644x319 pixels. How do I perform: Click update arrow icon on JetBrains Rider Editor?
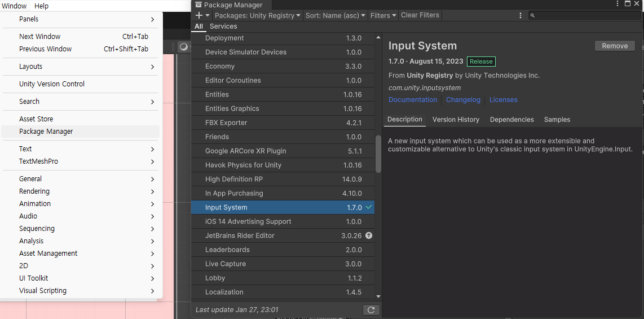(369, 235)
